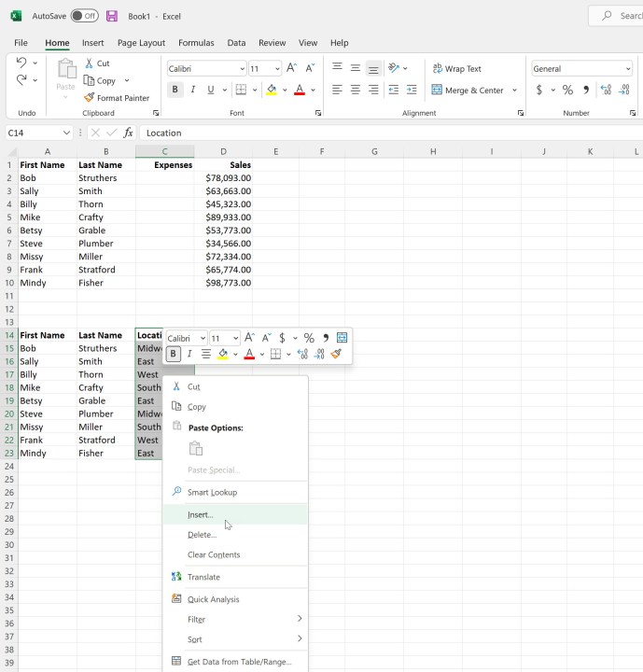Click the ribbon Italic icon
This screenshot has width=643, height=672.
[x=193, y=91]
